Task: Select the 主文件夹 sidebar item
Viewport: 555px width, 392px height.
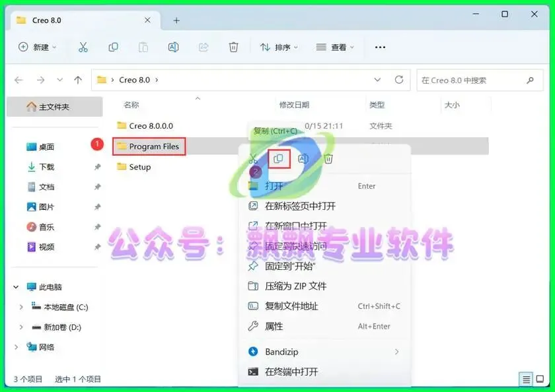Action: 54,107
